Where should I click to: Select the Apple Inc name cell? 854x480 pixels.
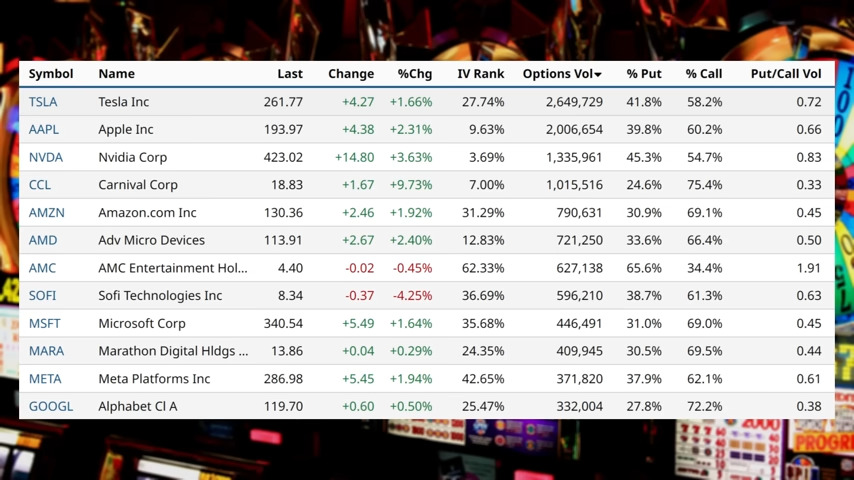coord(126,130)
